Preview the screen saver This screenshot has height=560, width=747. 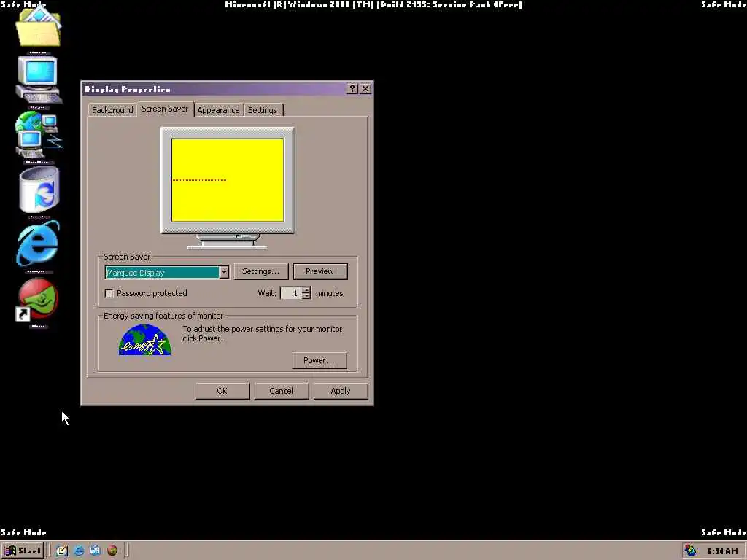coord(320,271)
